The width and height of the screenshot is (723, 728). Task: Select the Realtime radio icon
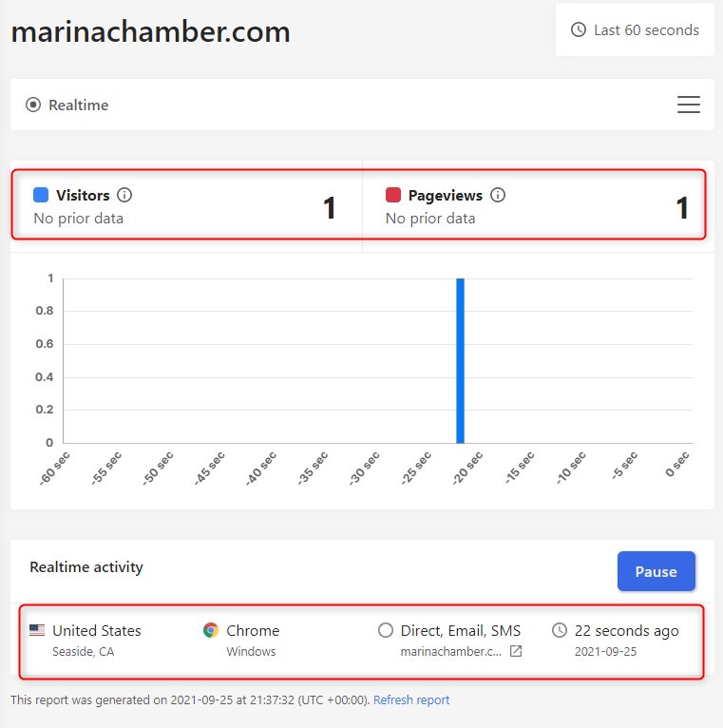click(33, 105)
